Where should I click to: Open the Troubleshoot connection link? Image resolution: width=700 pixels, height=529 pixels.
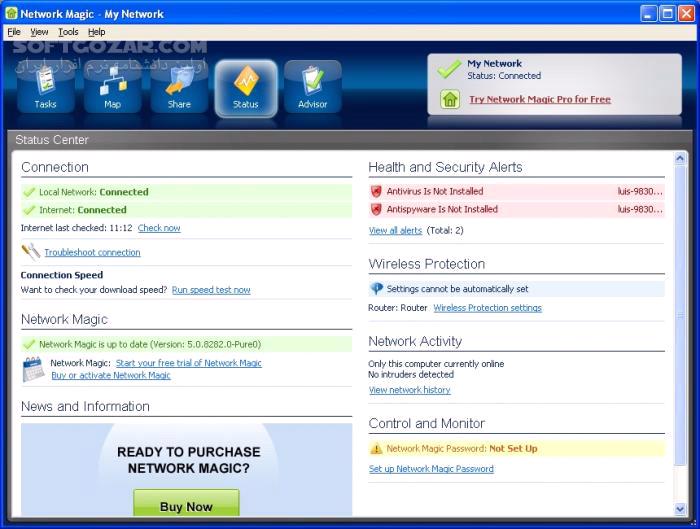point(92,253)
